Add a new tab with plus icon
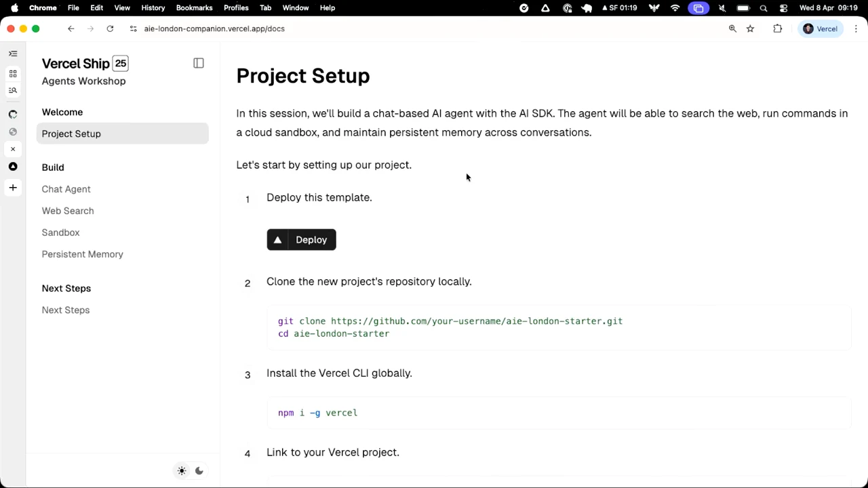The image size is (868, 488). 13,188
